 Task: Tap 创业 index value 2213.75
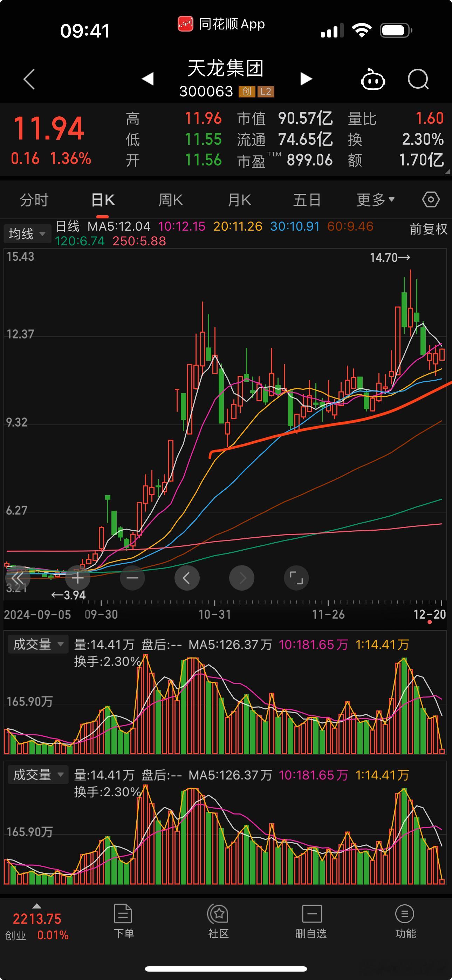(37, 919)
